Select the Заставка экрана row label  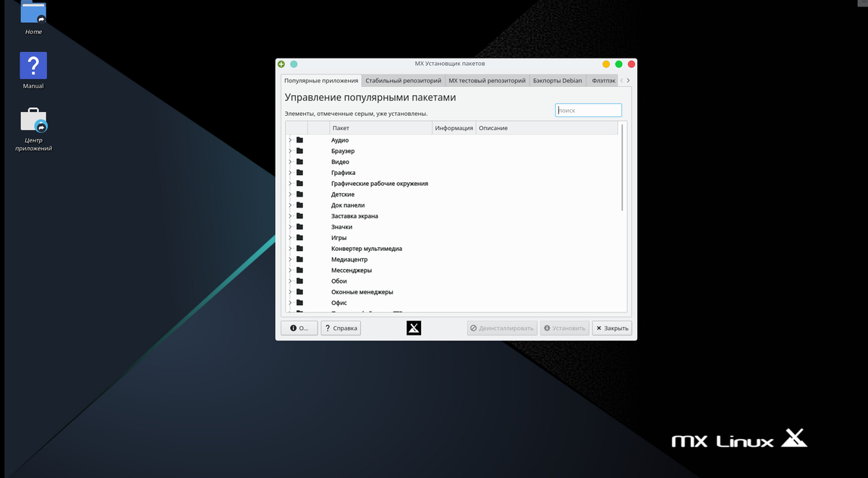point(354,216)
